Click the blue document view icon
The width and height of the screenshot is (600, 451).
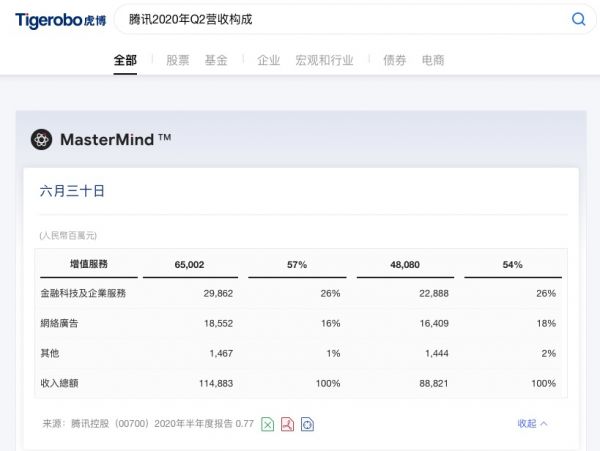pos(307,424)
